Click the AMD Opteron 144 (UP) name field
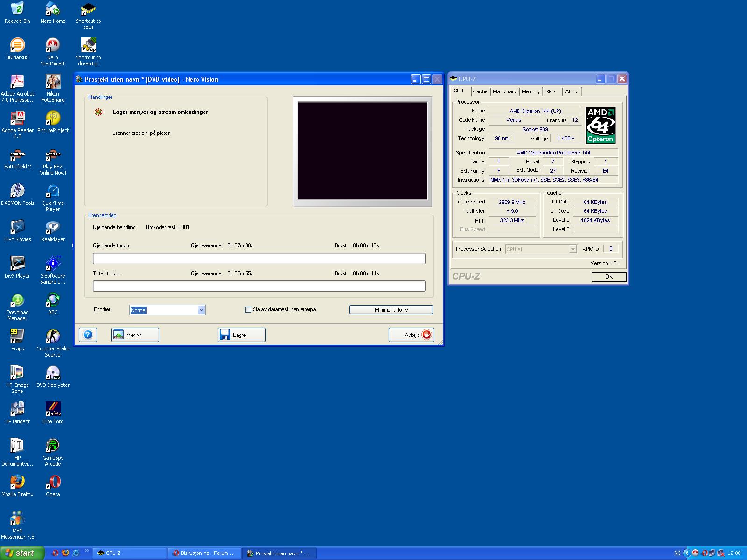Image resolution: width=747 pixels, height=560 pixels. [535, 111]
